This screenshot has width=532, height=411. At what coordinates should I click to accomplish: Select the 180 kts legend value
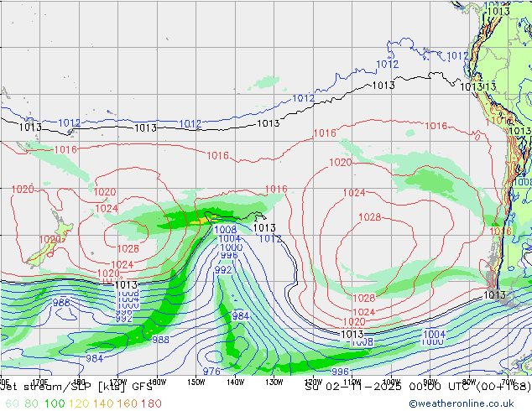pyautogui.click(x=151, y=403)
